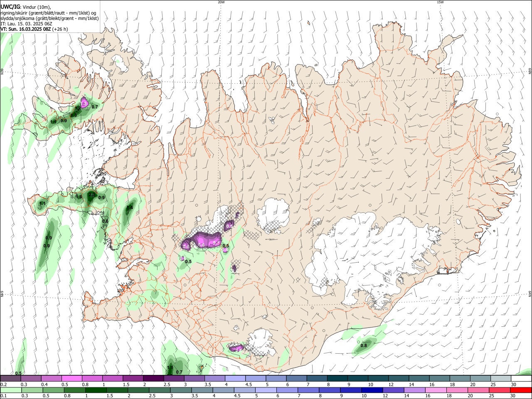This screenshot has width=532, height=399.
Task: Select the pale green 0.1 rain legend swatch
Action: (x=11, y=390)
